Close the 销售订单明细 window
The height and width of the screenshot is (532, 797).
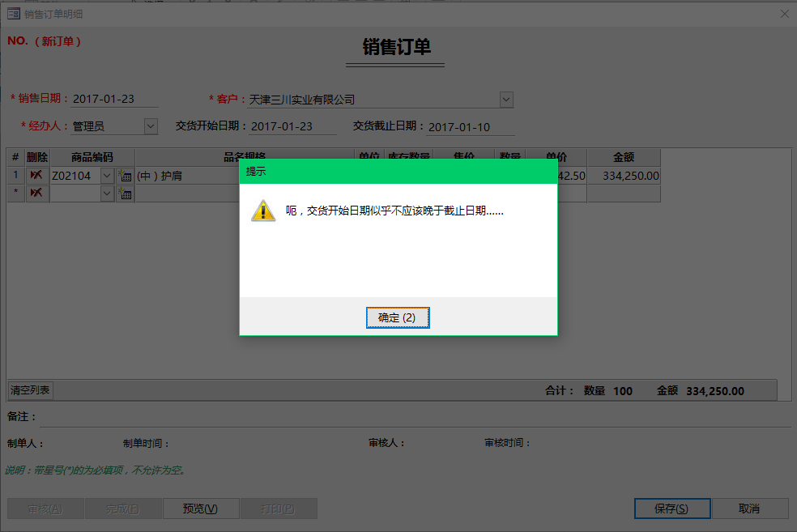[784, 15]
